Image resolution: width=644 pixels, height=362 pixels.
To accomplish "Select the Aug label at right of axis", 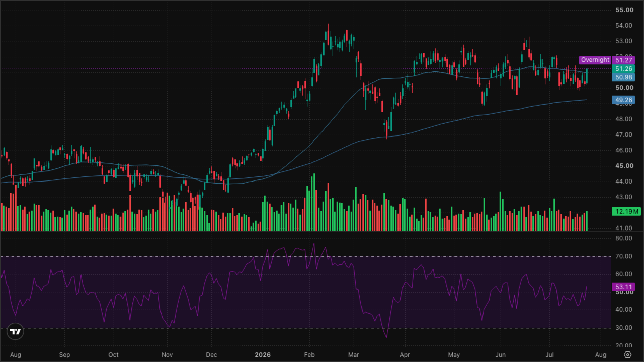I will (x=600, y=355).
